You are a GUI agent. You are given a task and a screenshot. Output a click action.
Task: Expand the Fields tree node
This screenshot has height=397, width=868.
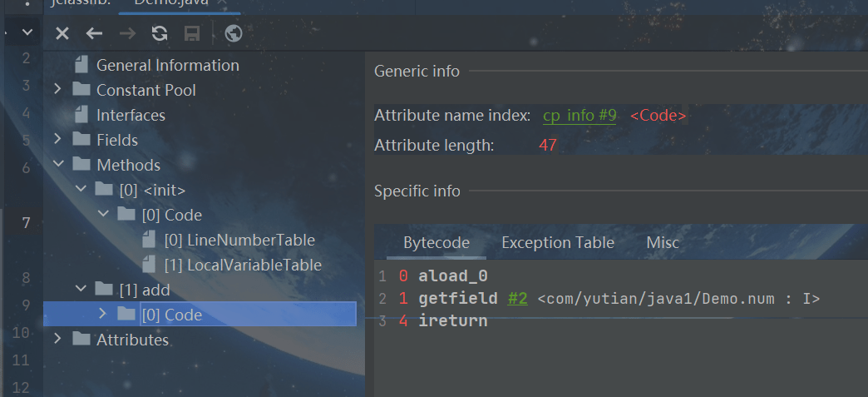pyautogui.click(x=57, y=140)
